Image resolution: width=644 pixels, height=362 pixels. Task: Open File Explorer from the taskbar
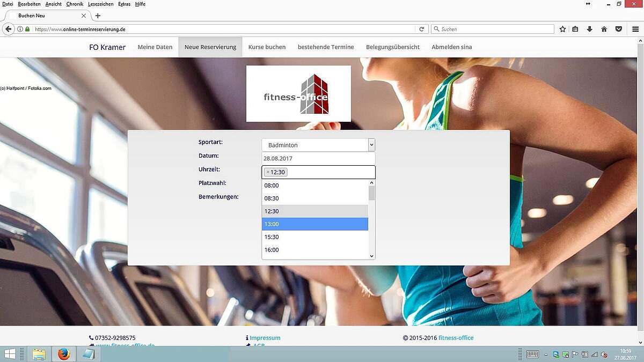tap(39, 354)
